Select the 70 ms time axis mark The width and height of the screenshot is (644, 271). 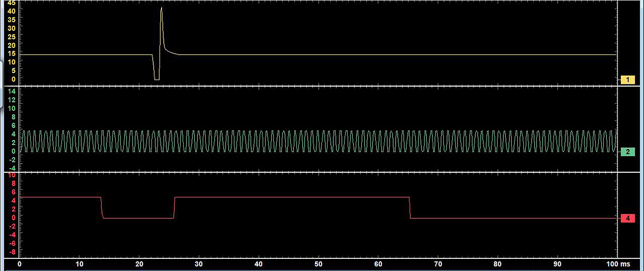(x=438, y=264)
